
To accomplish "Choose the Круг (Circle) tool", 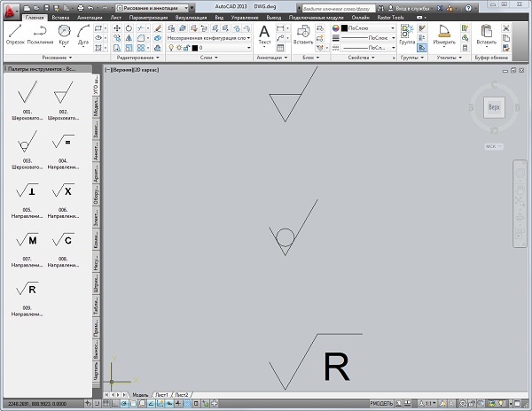I will pos(65,34).
